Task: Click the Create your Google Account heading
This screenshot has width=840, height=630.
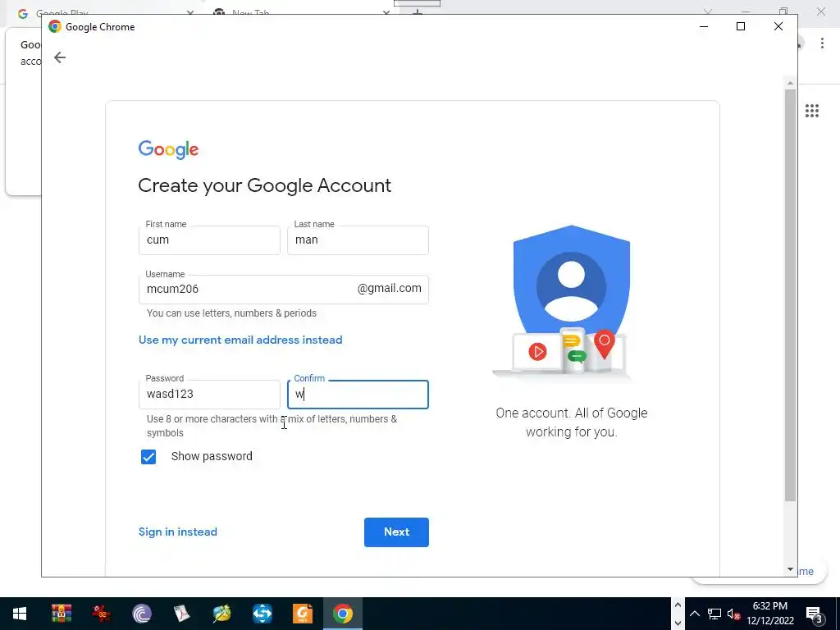Action: [x=265, y=185]
